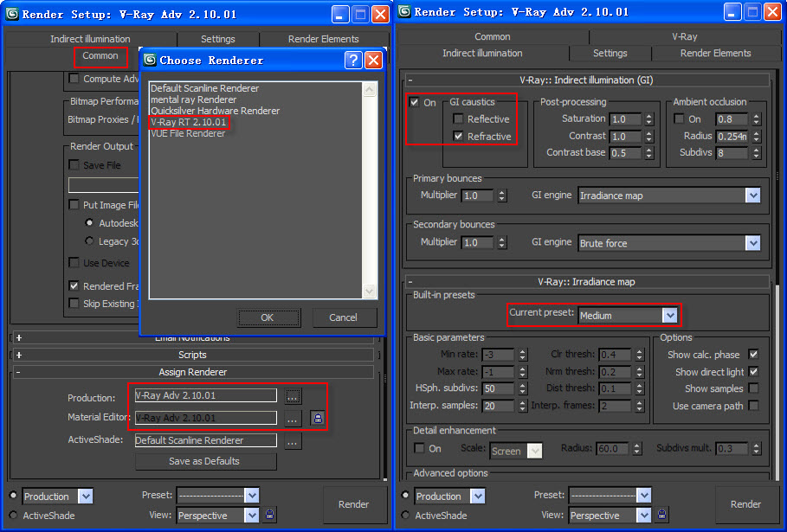Open Render Elements tab in right window
Viewport: 787px width, 532px height.
click(x=715, y=53)
